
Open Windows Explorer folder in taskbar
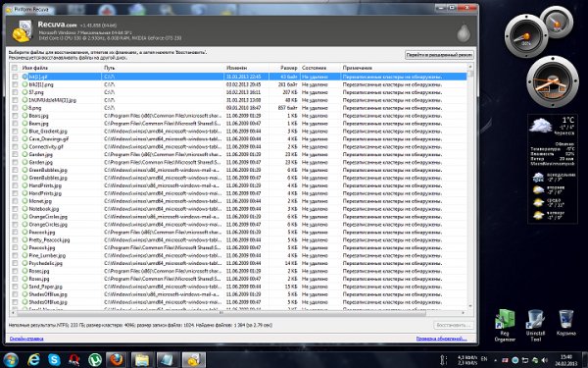[x=142, y=360]
